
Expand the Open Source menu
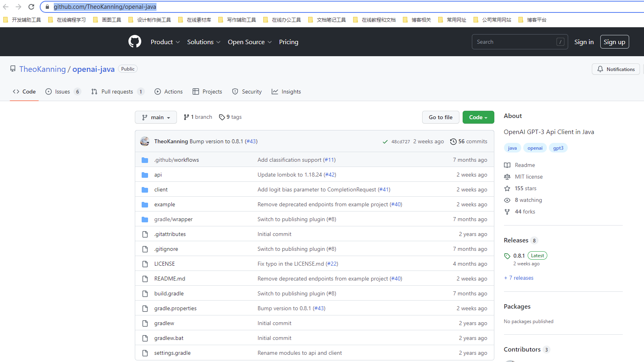(250, 42)
